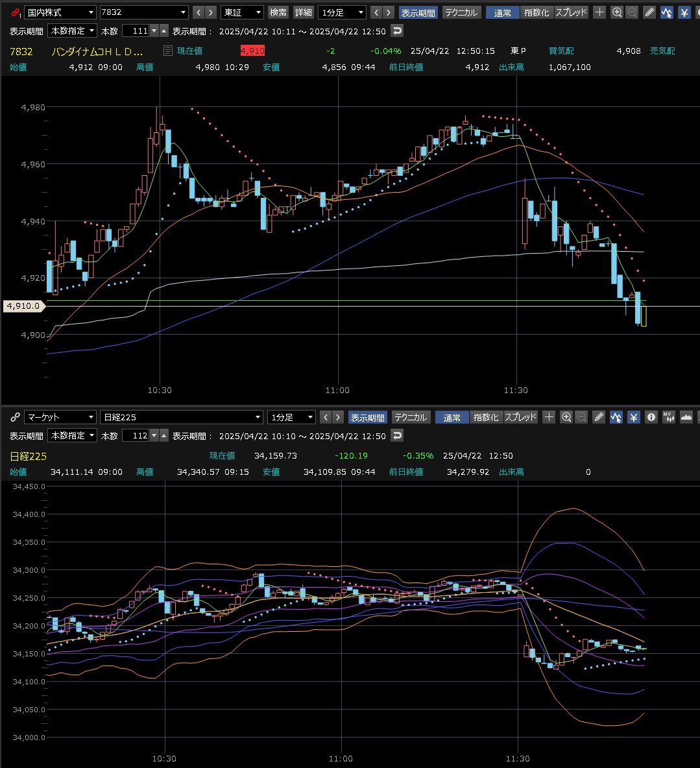
Task: Open the 東証 exchange dropdown
Action: point(243,12)
